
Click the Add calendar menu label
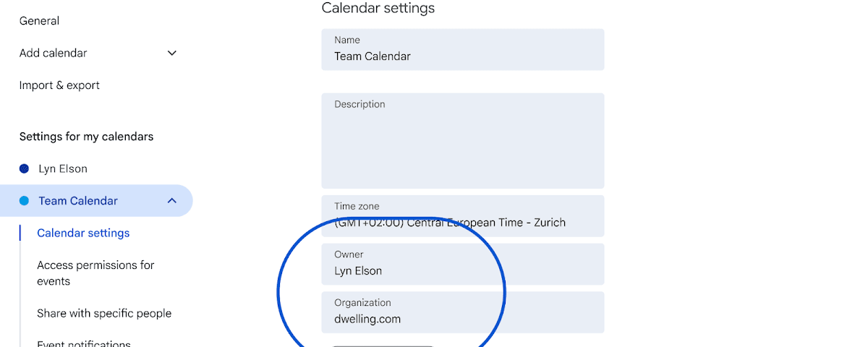tap(53, 53)
